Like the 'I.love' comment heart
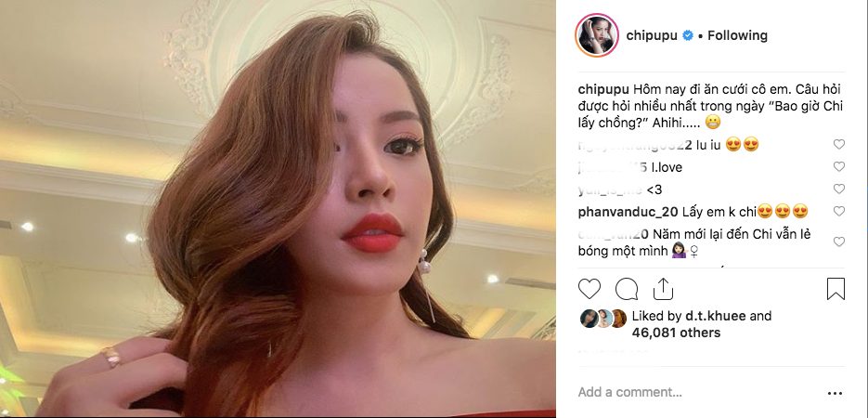868x418 pixels. [x=839, y=166]
